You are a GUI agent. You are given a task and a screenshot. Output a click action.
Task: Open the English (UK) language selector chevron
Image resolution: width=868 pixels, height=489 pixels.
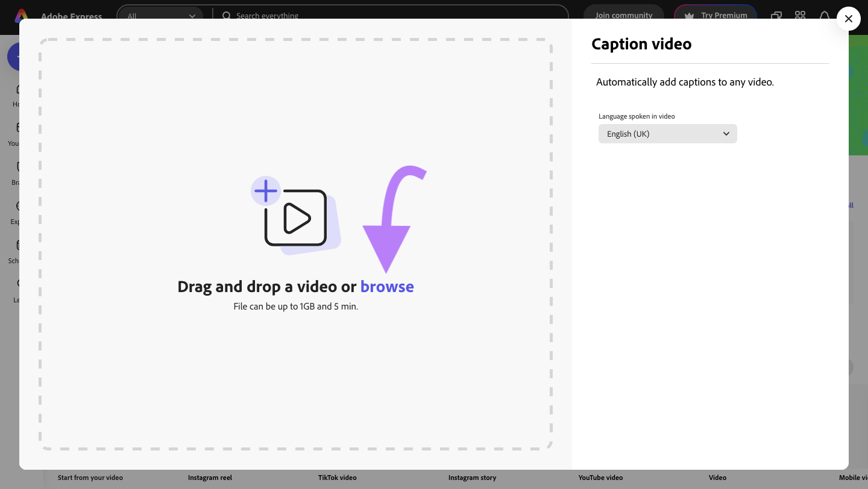coord(726,134)
